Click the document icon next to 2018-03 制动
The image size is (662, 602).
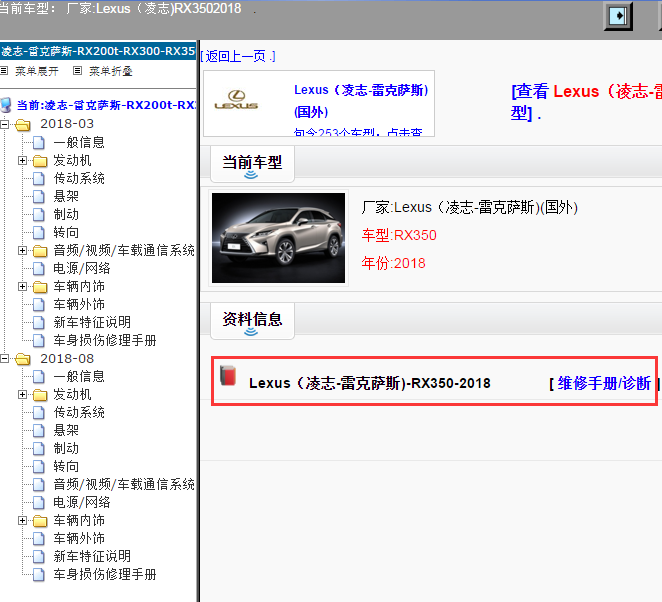(40, 214)
